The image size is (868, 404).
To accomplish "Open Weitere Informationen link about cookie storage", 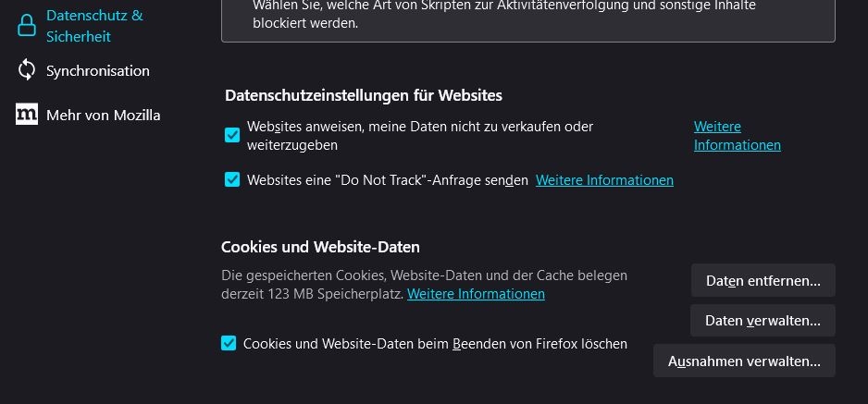I will click(x=476, y=294).
